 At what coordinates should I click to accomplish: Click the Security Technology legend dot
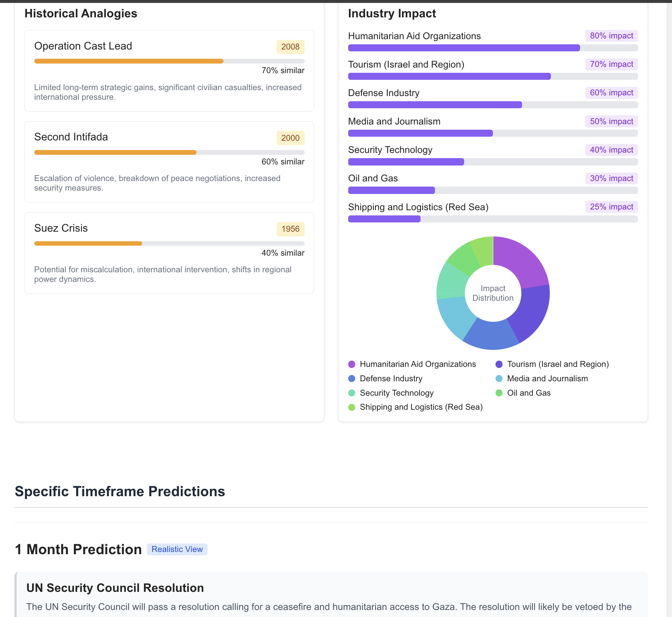[352, 393]
